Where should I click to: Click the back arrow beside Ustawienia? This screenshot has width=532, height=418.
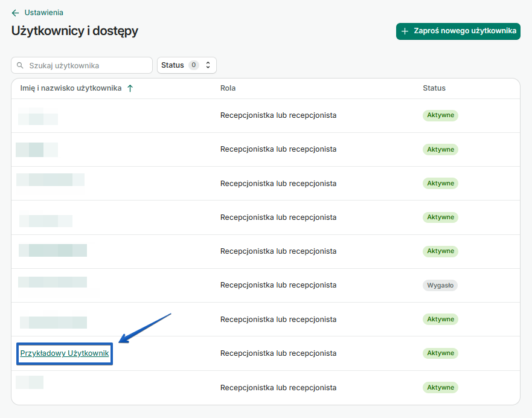click(x=15, y=13)
